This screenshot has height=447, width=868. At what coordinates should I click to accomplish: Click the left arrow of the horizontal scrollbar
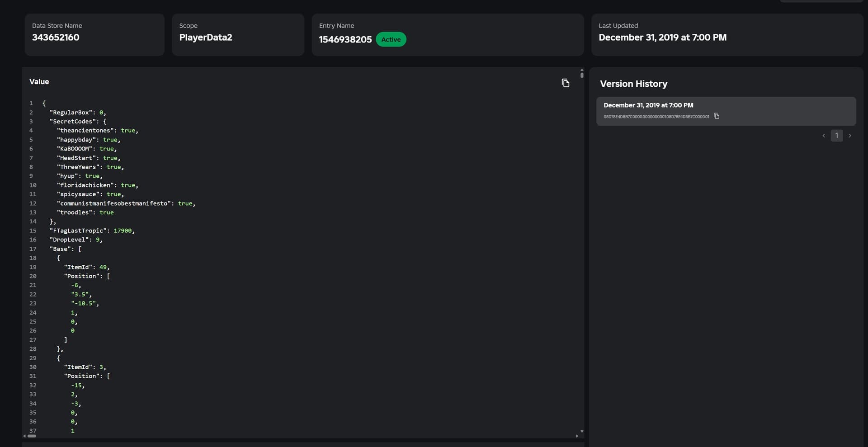(x=24, y=436)
